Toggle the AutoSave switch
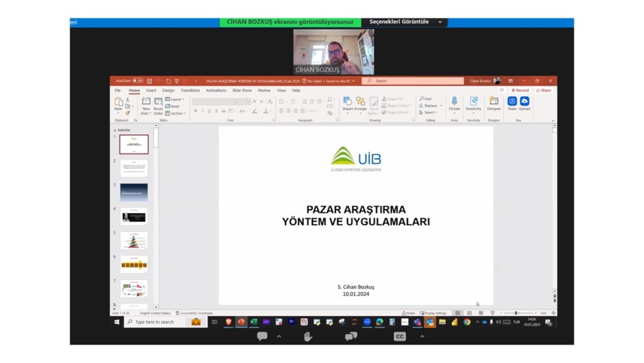 tap(138, 81)
